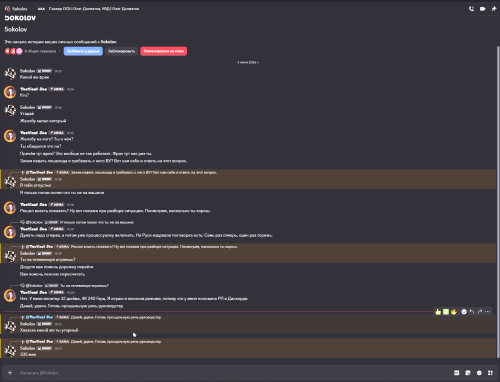The image size is (500, 382).
Task: React with fire emoji
Action: [454, 312]
